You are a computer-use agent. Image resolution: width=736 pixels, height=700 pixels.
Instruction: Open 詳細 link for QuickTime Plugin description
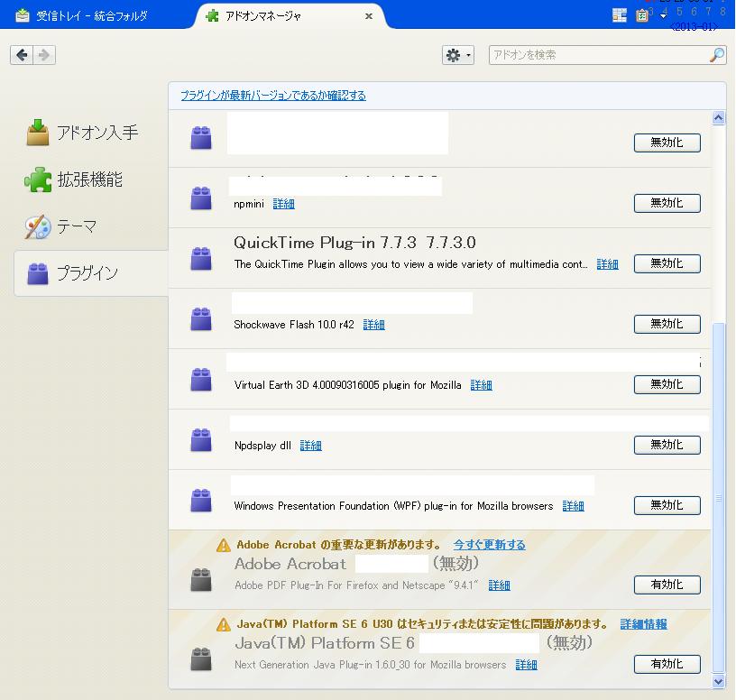pos(607,264)
